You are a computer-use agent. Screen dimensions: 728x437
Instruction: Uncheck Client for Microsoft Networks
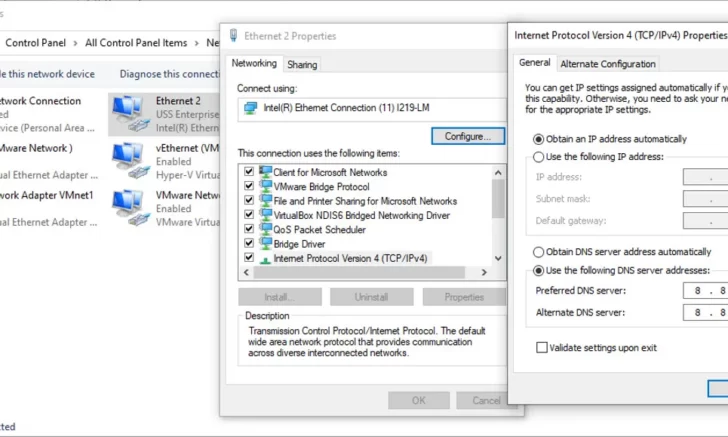tap(249, 171)
